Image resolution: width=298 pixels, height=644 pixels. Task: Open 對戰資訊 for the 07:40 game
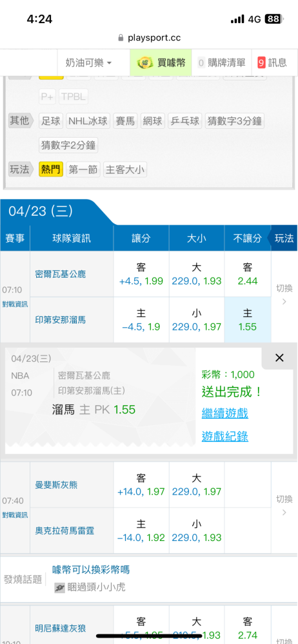click(15, 515)
